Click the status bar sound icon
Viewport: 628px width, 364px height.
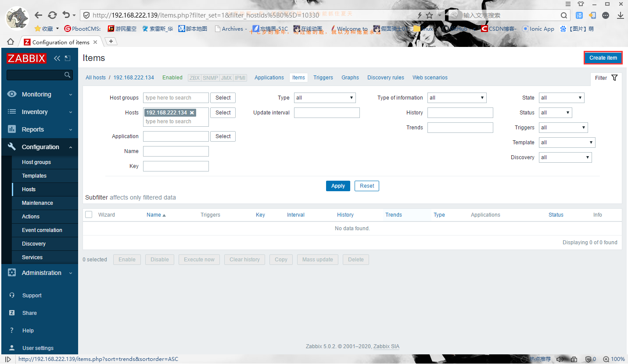click(x=560, y=359)
